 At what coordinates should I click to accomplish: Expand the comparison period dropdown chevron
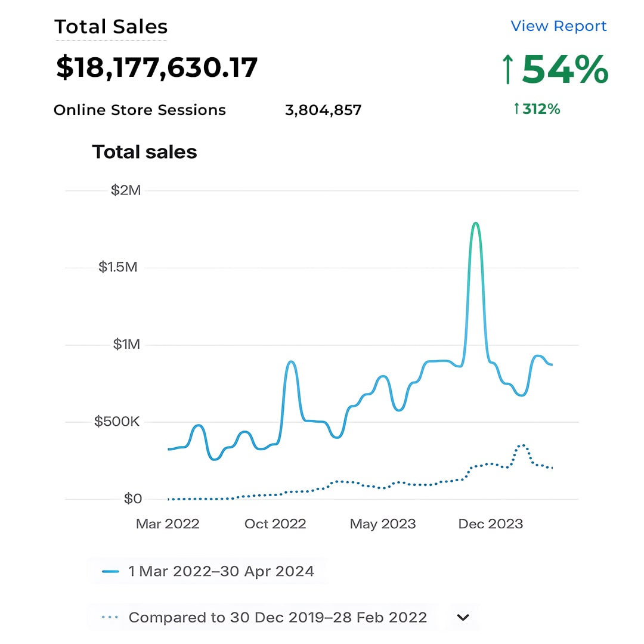click(463, 618)
